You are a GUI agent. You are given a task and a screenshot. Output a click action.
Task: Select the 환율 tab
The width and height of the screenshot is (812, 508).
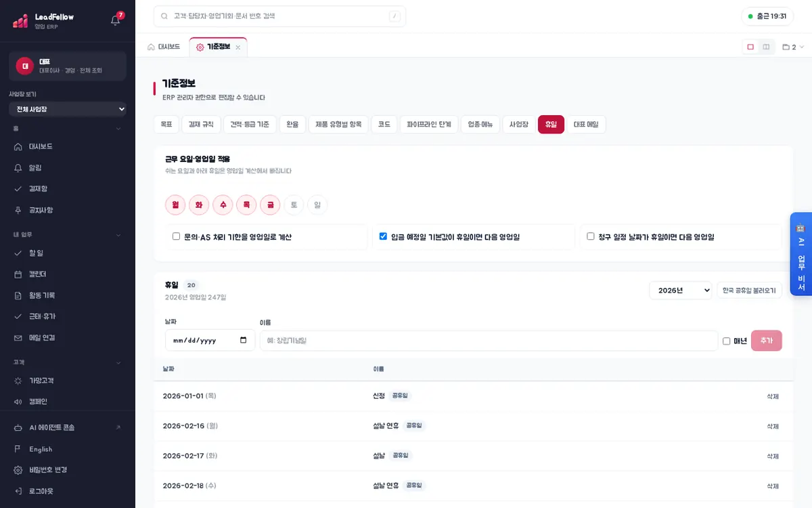click(x=292, y=124)
